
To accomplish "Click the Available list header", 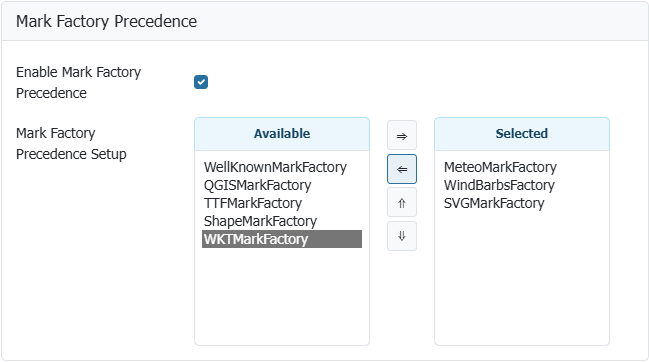I will click(282, 134).
